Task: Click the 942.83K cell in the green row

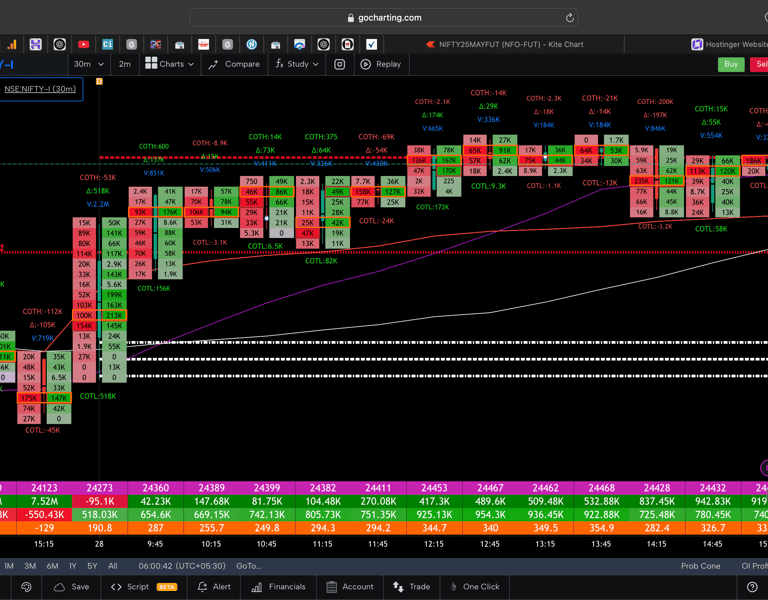Action: point(713,502)
